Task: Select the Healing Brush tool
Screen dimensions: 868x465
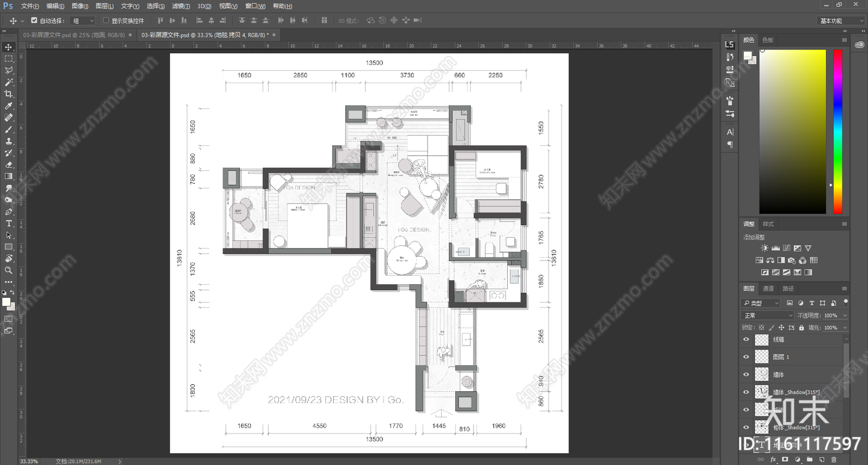Action: pos(9,118)
